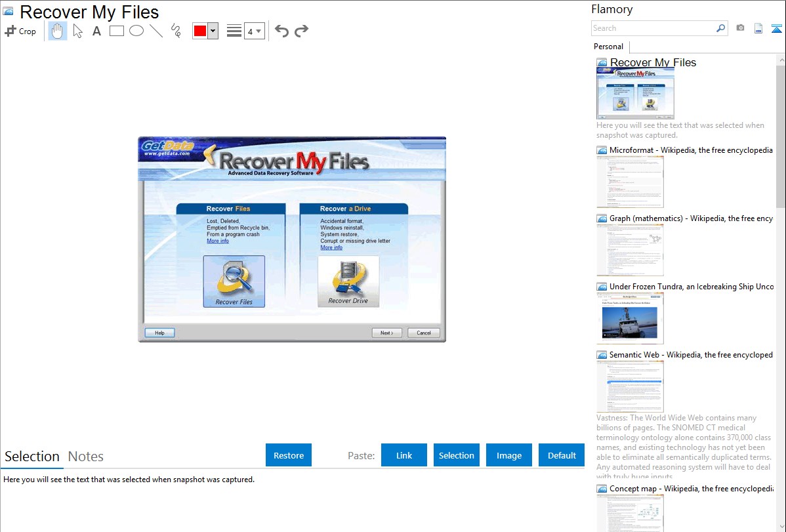This screenshot has width=786, height=532.
Task: Select the straight line tool
Action: pyautogui.click(x=156, y=31)
